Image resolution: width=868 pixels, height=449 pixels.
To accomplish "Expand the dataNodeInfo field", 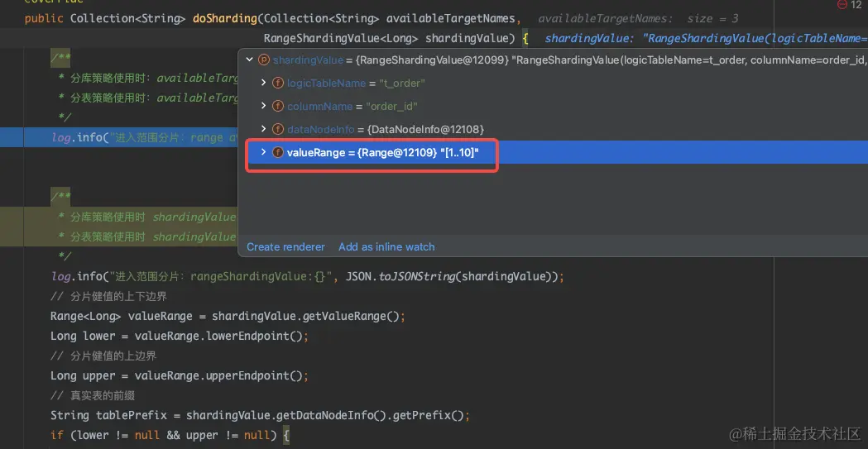I will point(263,129).
